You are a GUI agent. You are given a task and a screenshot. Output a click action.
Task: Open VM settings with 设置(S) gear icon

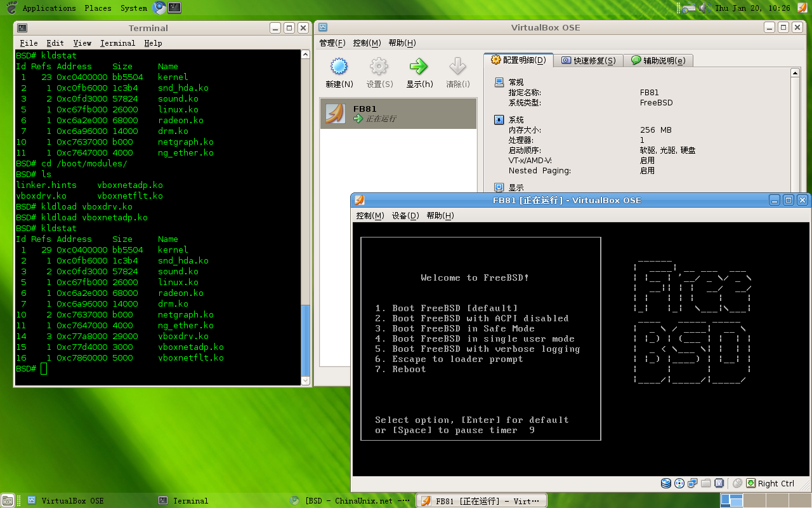379,67
